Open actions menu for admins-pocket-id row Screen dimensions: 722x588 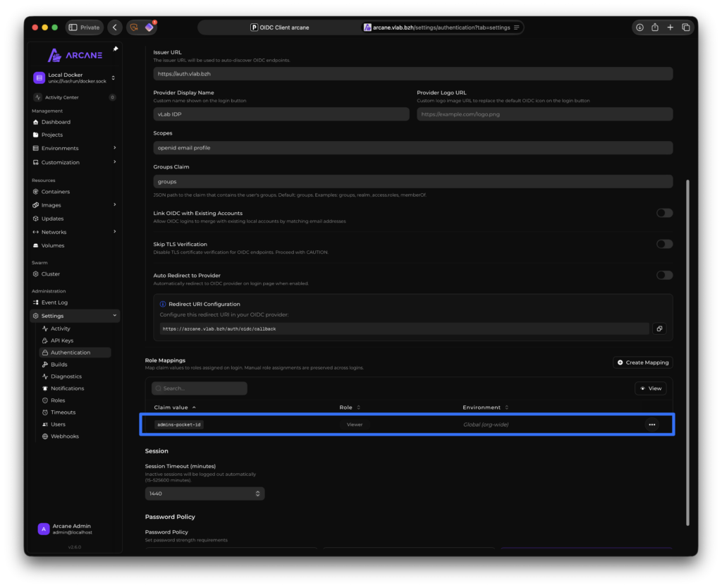652,424
